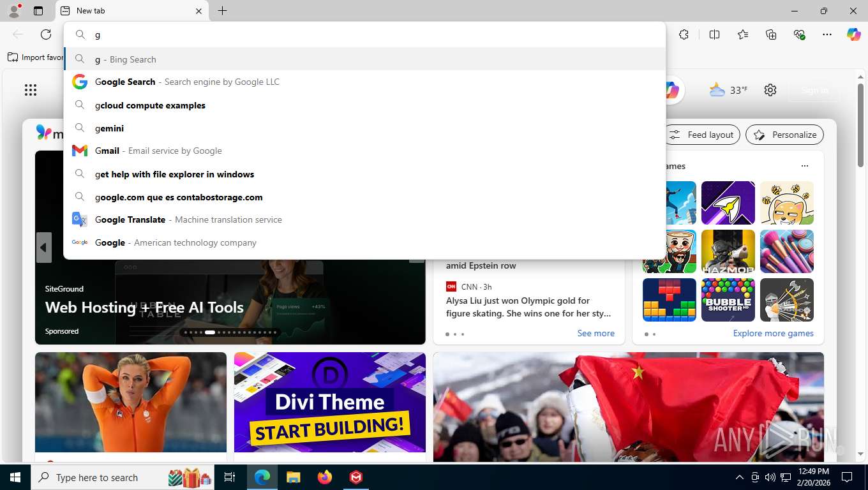Click the carousel previous arrow button
The width and height of the screenshot is (868, 490).
point(43,248)
